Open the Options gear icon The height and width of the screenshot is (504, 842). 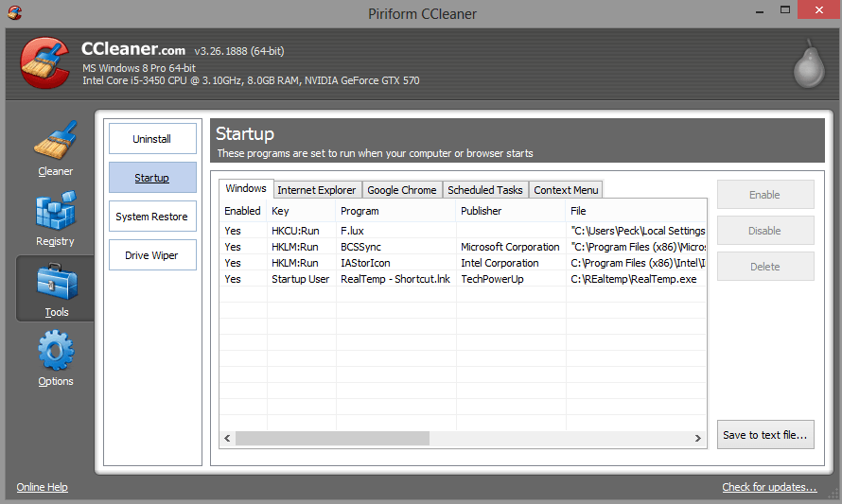(56, 351)
